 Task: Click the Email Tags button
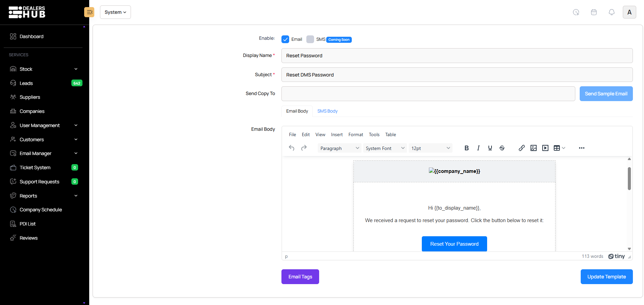(x=300, y=277)
